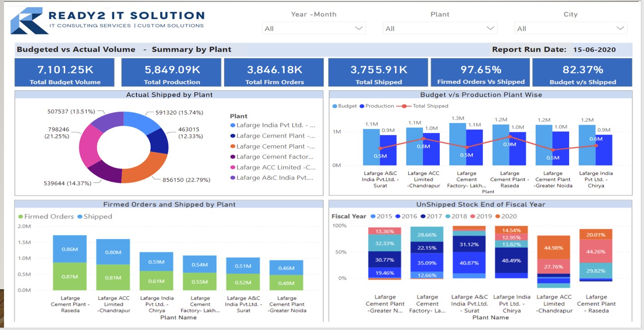Click the 0.86M blue Raseda bar segment
644x330 pixels.
coord(70,249)
